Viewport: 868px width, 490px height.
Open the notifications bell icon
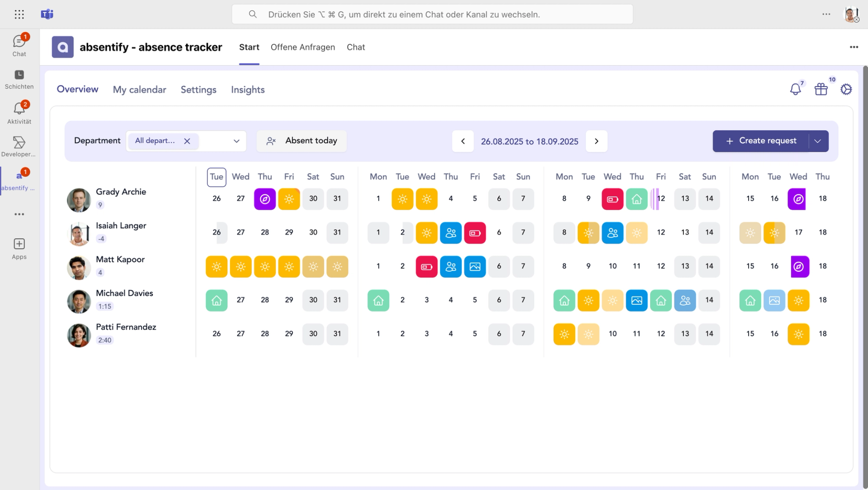point(795,89)
